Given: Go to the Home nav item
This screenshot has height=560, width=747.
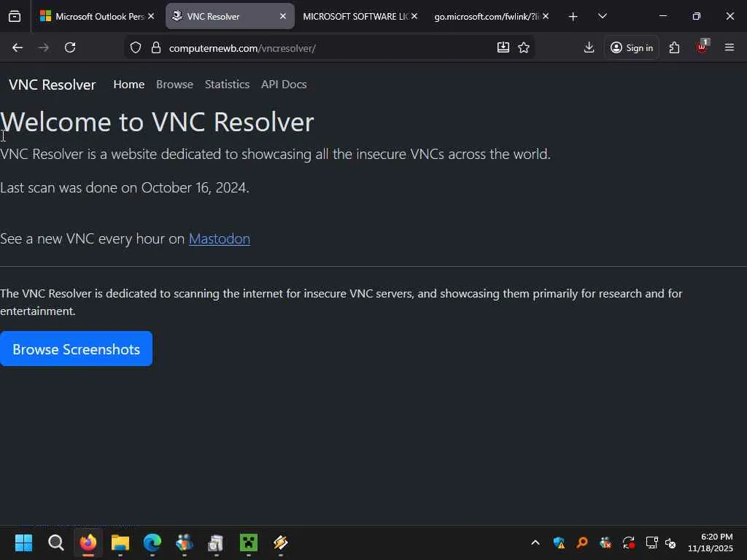Looking at the screenshot, I should [129, 85].
